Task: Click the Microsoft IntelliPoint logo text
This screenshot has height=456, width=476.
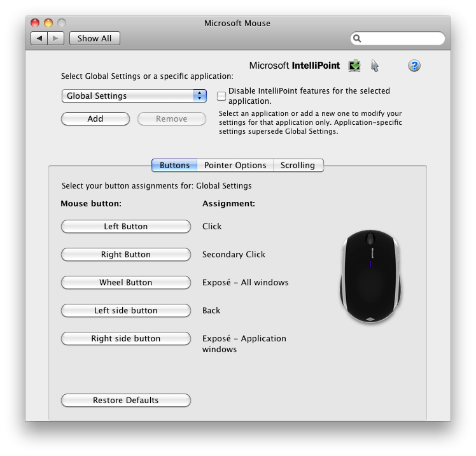Action: pos(295,66)
